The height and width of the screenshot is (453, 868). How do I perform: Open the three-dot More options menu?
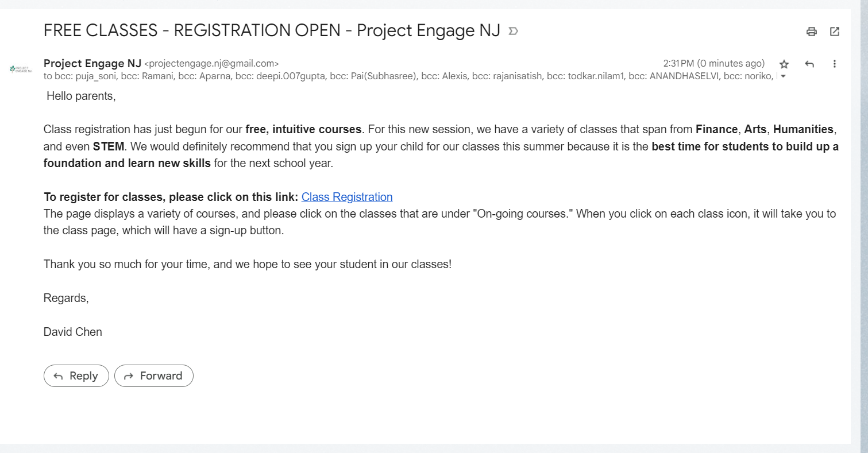[x=835, y=64]
